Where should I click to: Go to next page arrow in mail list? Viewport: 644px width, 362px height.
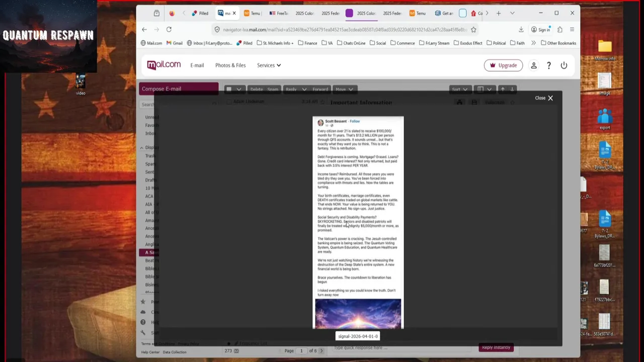pos(321,351)
